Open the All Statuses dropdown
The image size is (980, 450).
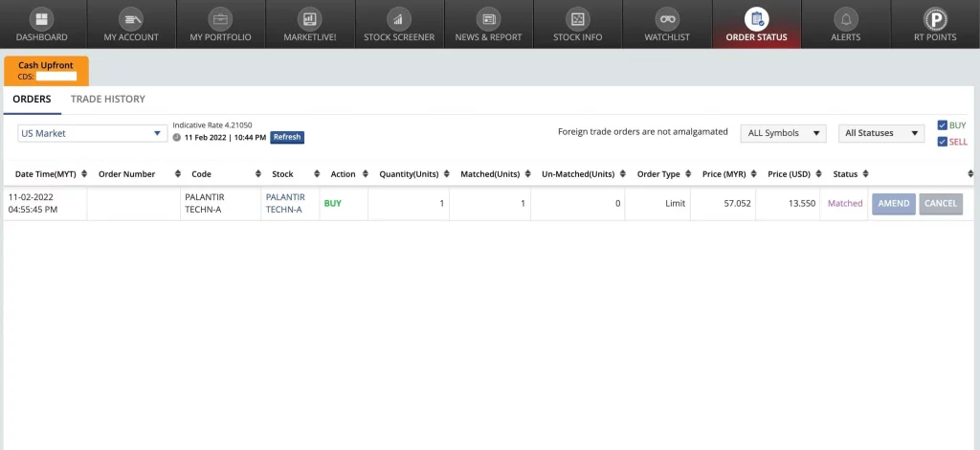click(880, 133)
